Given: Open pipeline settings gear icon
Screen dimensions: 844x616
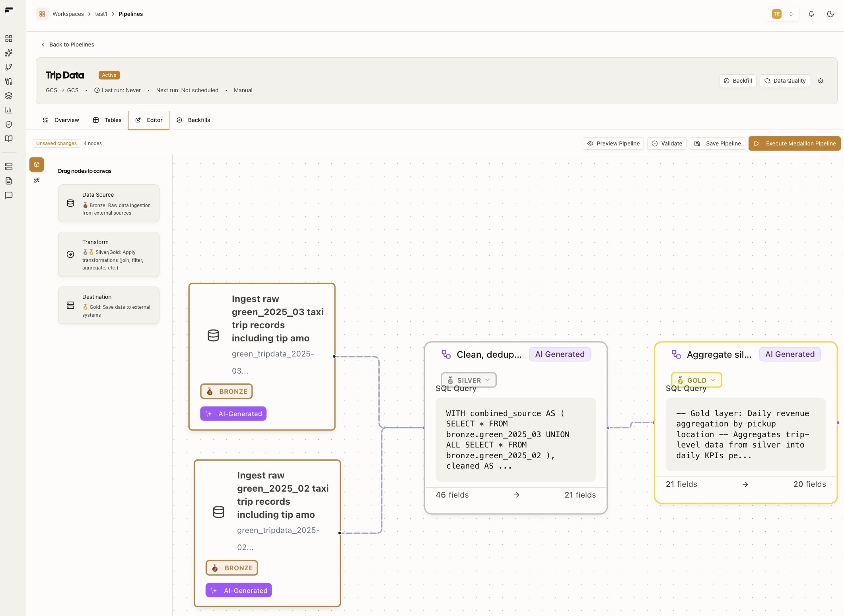Looking at the screenshot, I should pyautogui.click(x=820, y=81).
